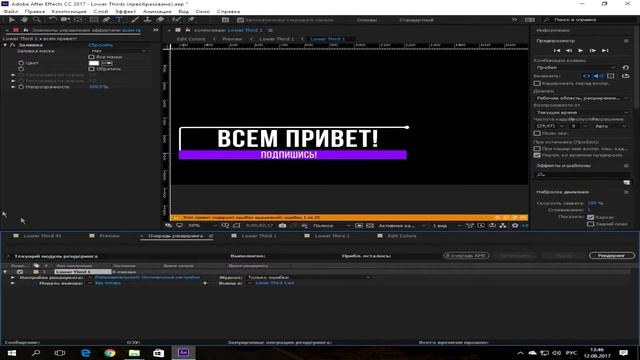Click the Сбросить reset link
640x360 pixels.
(x=100, y=45)
